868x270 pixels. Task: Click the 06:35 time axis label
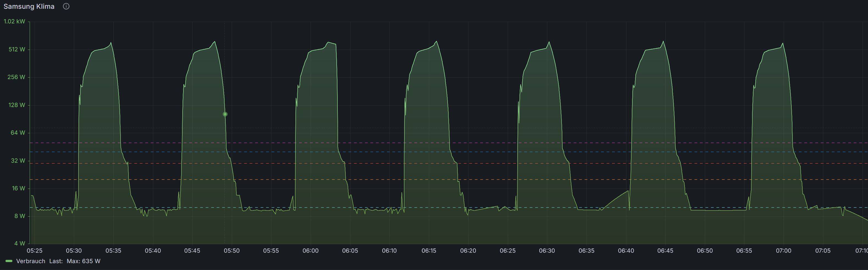[587, 251]
